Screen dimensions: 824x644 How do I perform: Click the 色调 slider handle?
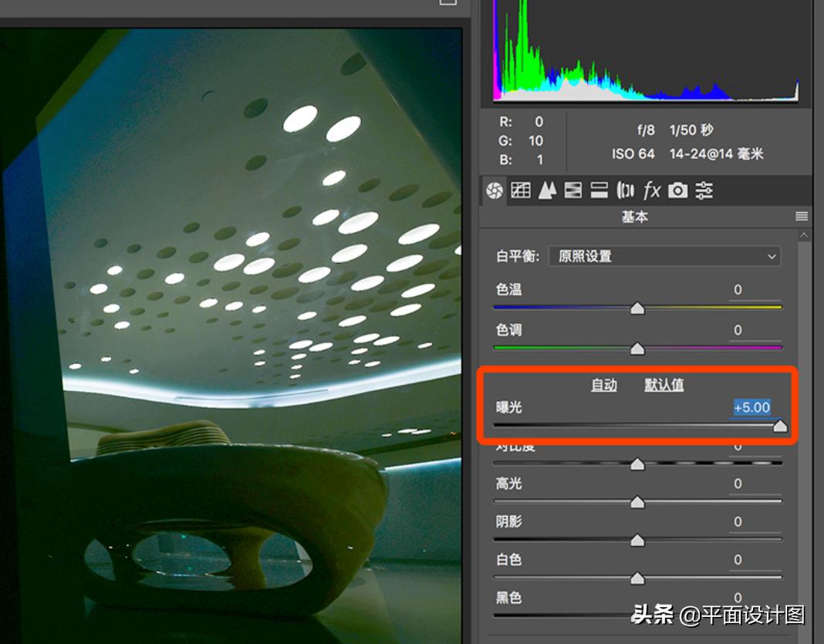point(637,349)
